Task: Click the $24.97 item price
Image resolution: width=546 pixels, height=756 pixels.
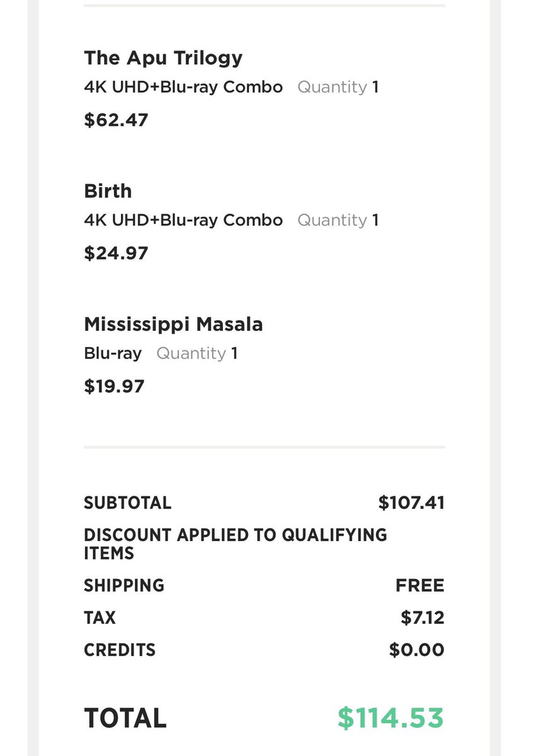Action: tap(116, 253)
